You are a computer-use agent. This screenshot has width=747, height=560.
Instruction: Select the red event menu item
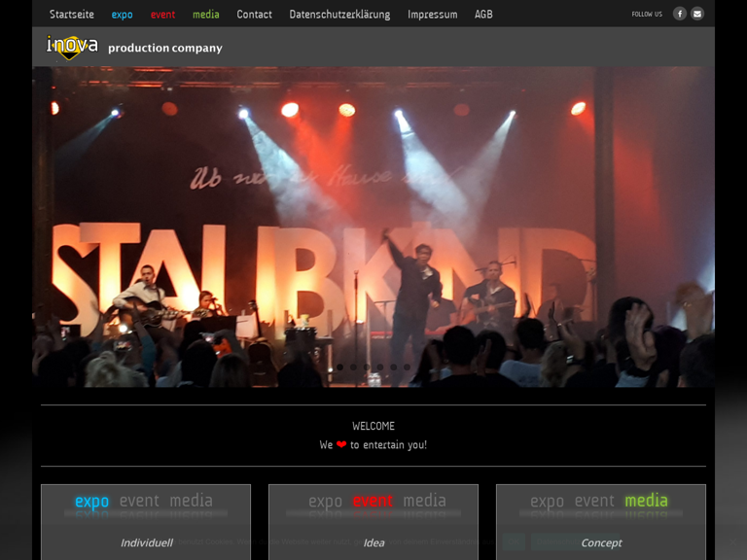point(162,15)
